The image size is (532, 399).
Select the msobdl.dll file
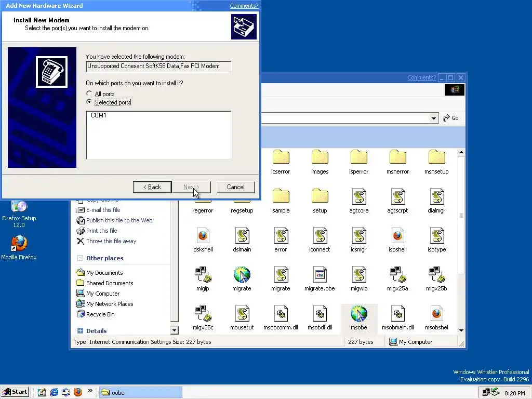click(x=320, y=318)
